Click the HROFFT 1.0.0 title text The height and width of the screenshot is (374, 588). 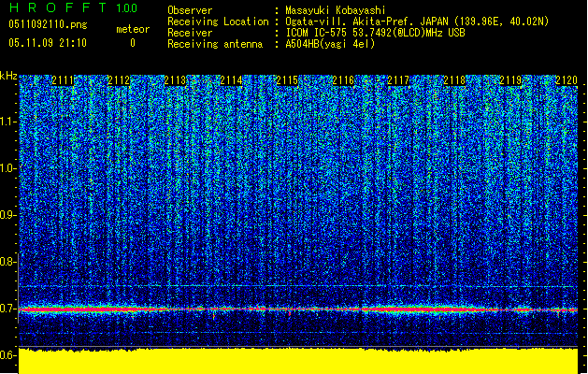pos(74,7)
